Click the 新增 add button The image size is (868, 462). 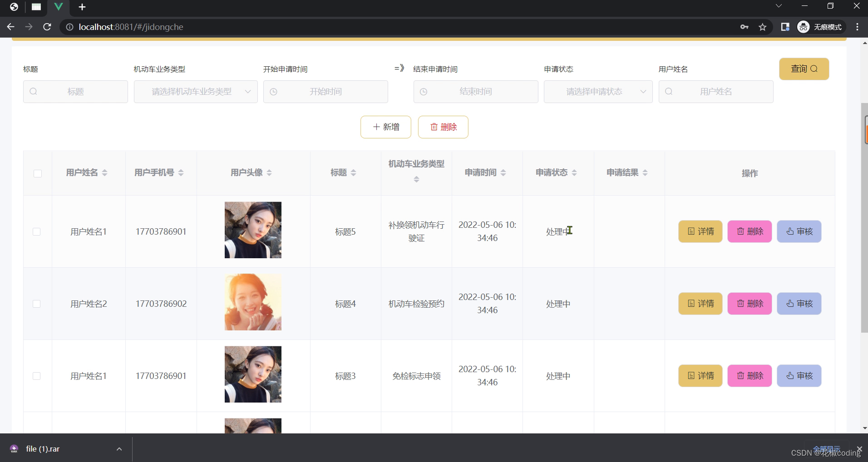(x=386, y=127)
